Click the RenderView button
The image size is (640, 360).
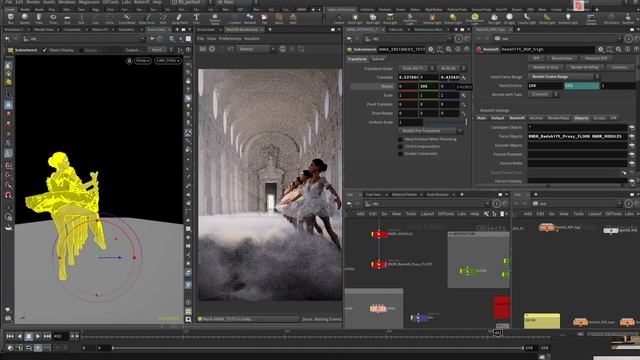tap(562, 58)
